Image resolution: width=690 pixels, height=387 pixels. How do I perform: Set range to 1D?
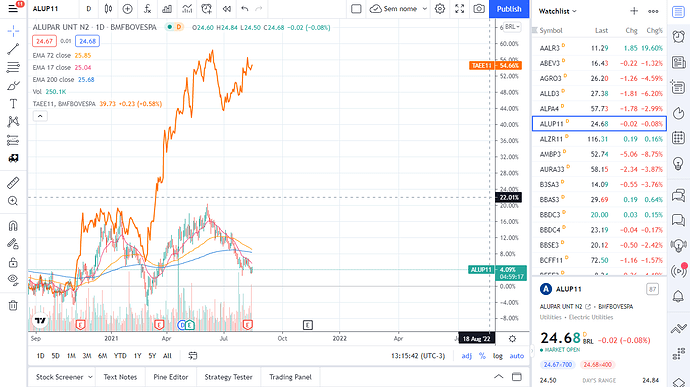click(40, 356)
